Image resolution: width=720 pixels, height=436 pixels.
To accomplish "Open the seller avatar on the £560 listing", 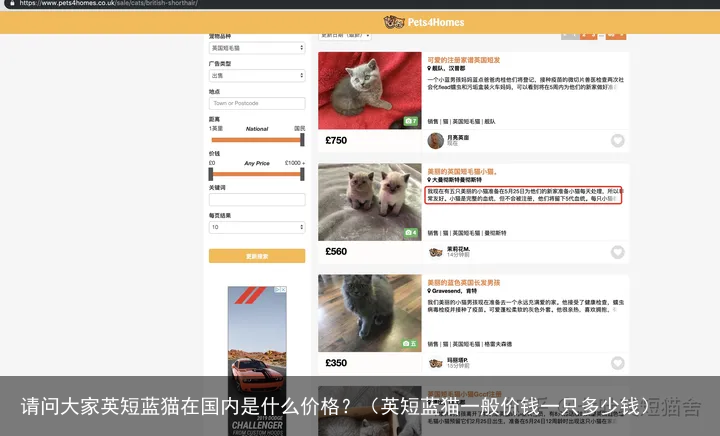I will 435,252.
